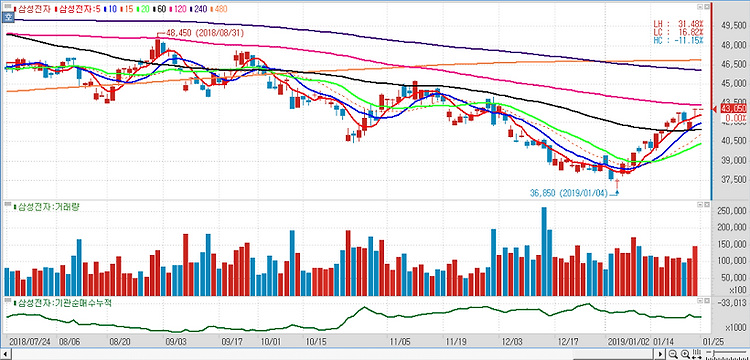Maximize the price chart pane
750x360 pixels.
pyautogui.click(x=699, y=8)
